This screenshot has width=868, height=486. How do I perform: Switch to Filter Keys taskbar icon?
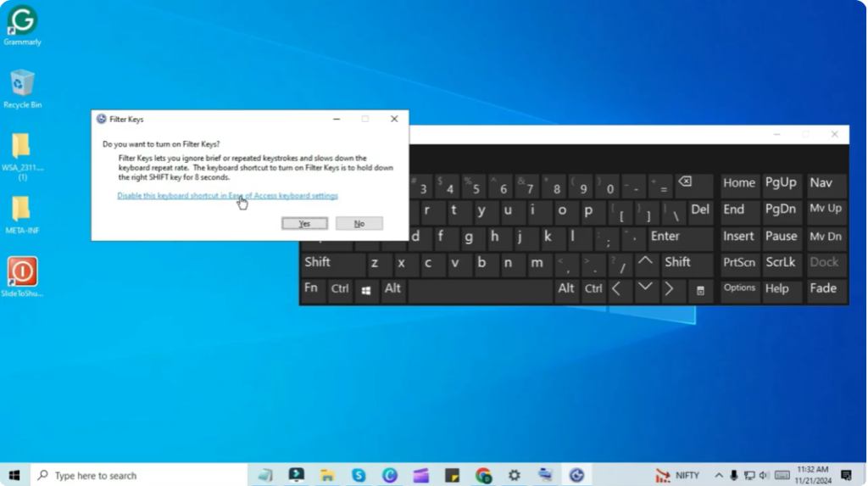[x=576, y=476]
